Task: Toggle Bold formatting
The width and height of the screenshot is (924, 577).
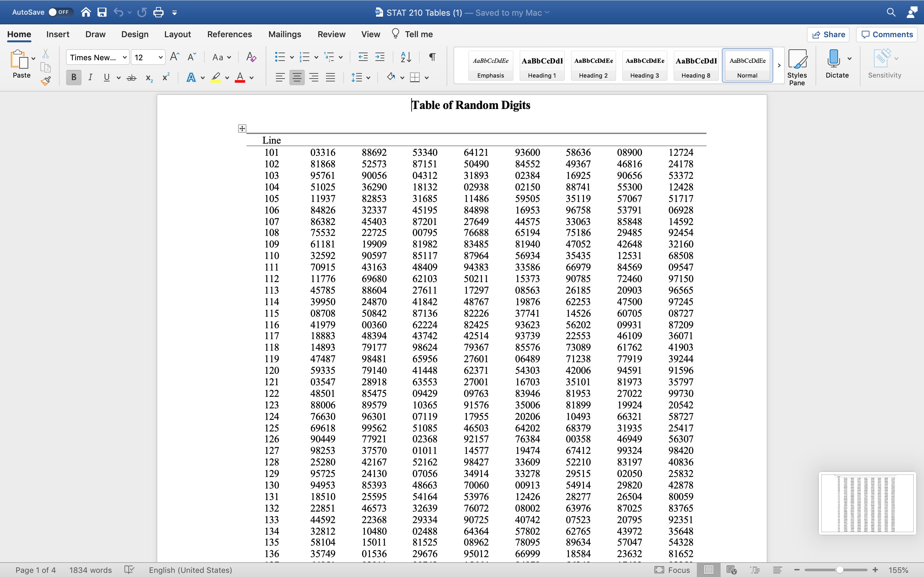Action: (74, 78)
